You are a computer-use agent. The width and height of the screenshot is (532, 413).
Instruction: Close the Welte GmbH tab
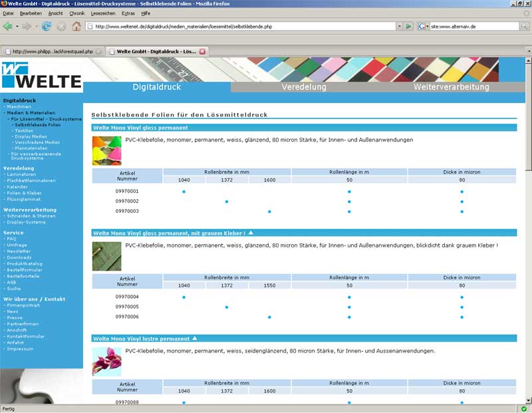203,51
